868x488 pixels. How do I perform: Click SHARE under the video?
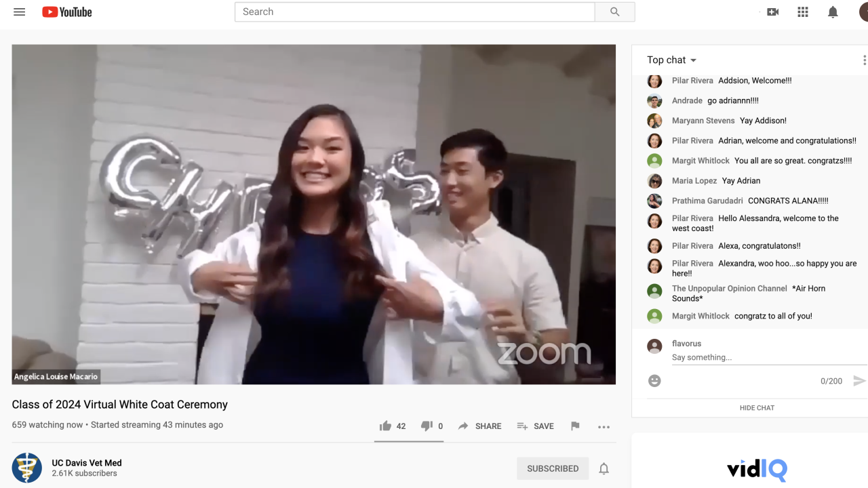click(x=480, y=426)
